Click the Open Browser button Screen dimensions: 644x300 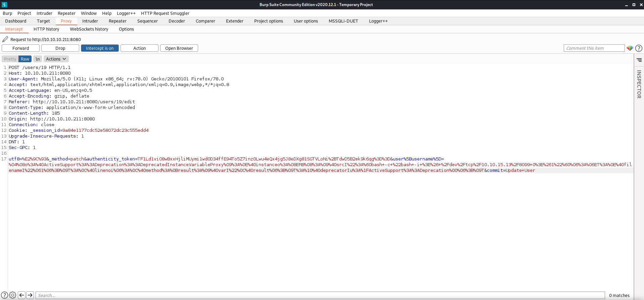point(179,48)
